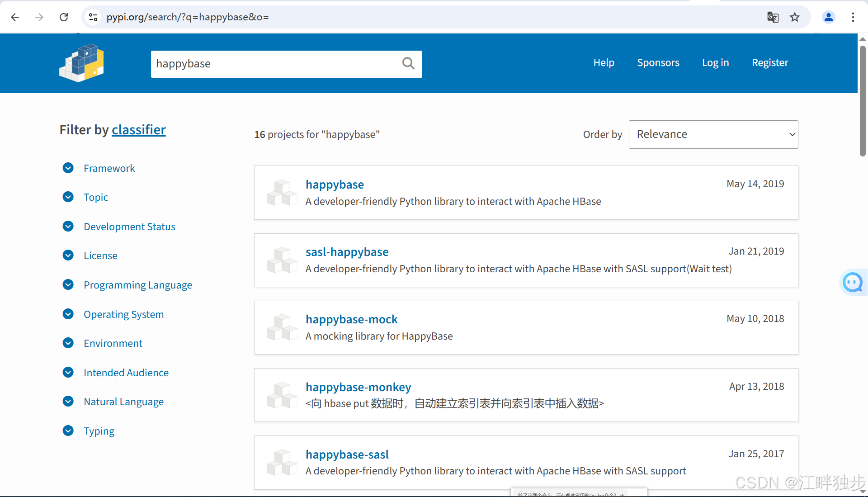
Task: Reload the page with refresh icon
Action: [x=64, y=17]
